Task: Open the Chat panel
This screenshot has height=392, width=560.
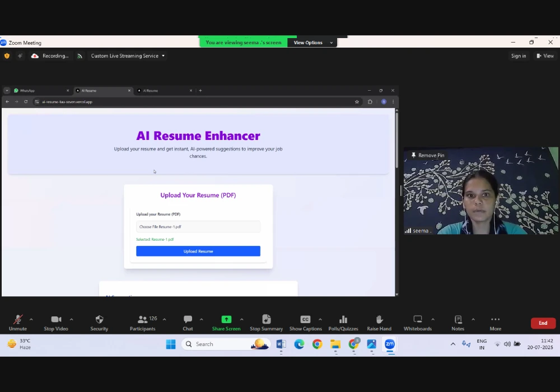Action: (188, 320)
